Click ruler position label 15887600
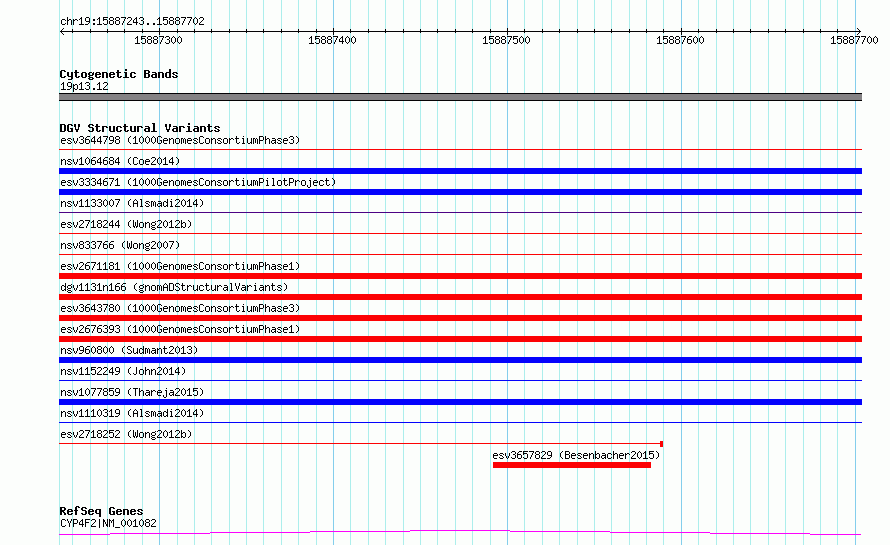The image size is (890, 545). 680,40
